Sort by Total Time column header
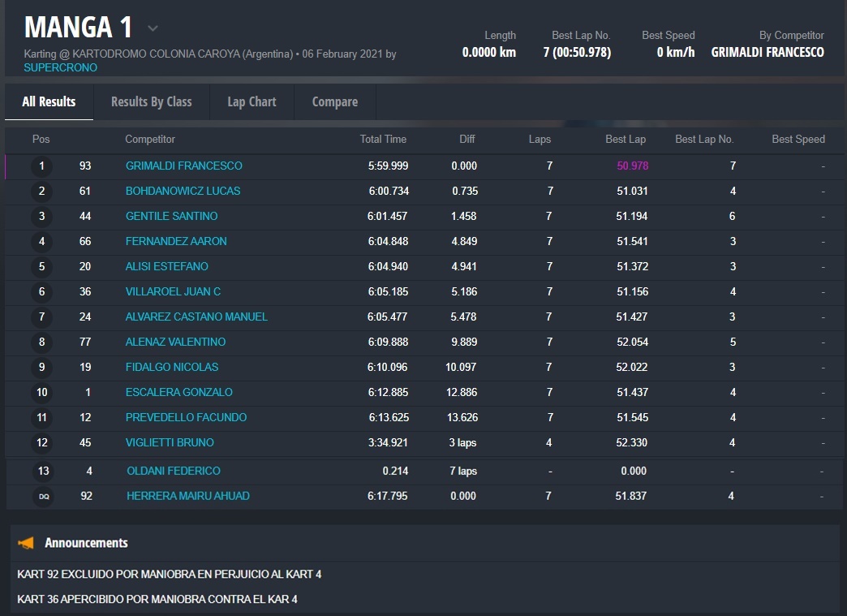The height and width of the screenshot is (616, 847). click(383, 139)
